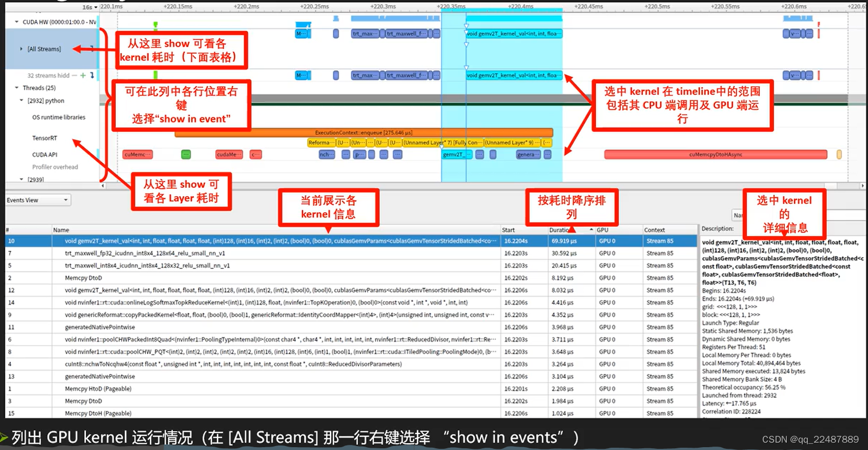This screenshot has height=450, width=868.
Task: Select the small green block in CUDA API row
Action: pyautogui.click(x=186, y=154)
